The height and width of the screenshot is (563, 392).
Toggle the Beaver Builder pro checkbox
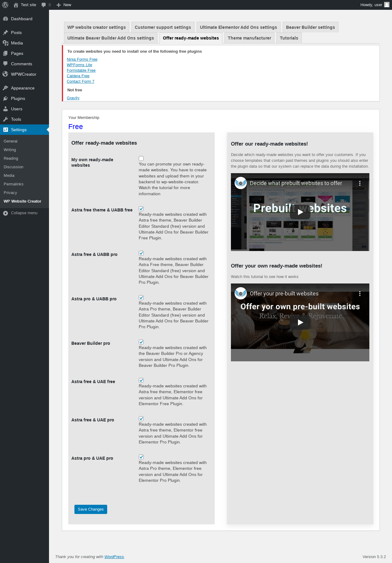(141, 342)
